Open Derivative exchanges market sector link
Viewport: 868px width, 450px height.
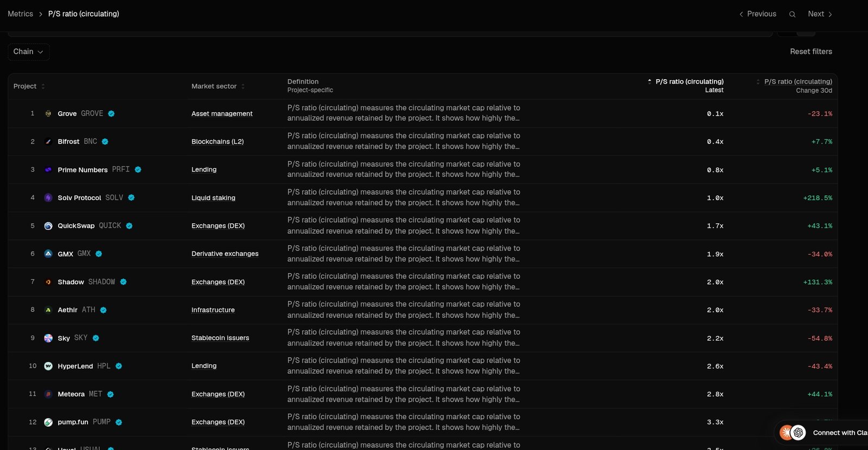tap(225, 254)
